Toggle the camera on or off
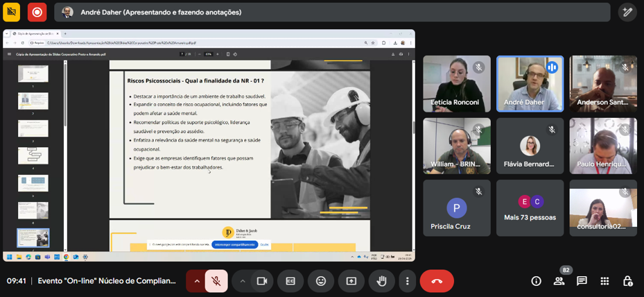The image size is (644, 297). 262,281
